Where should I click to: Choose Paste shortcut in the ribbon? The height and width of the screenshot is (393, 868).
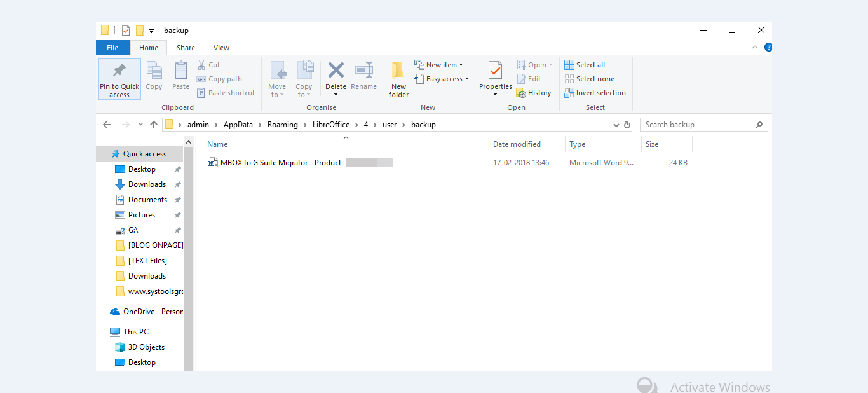[226, 93]
